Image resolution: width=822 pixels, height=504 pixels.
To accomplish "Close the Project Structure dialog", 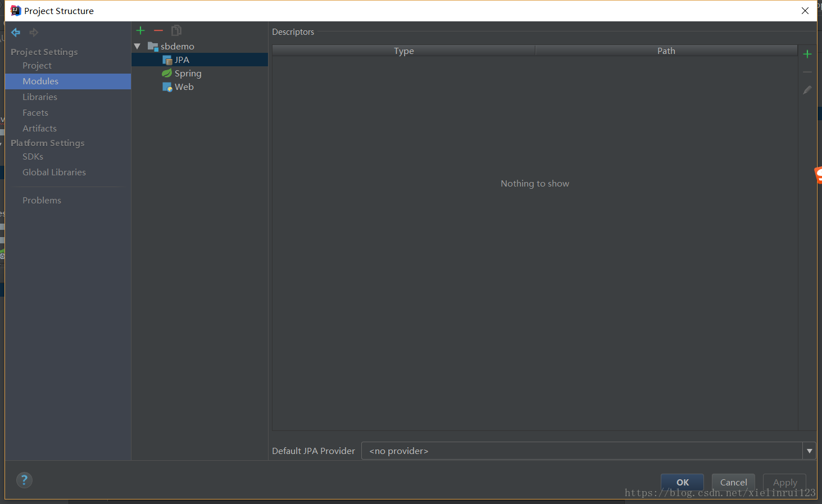I will click(x=805, y=11).
